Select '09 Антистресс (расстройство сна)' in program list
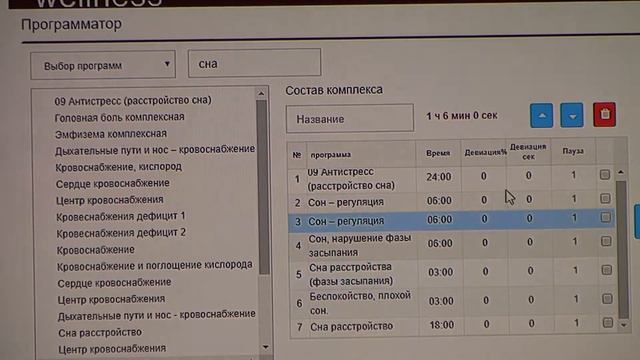This screenshot has width=640, height=360. pyautogui.click(x=133, y=100)
